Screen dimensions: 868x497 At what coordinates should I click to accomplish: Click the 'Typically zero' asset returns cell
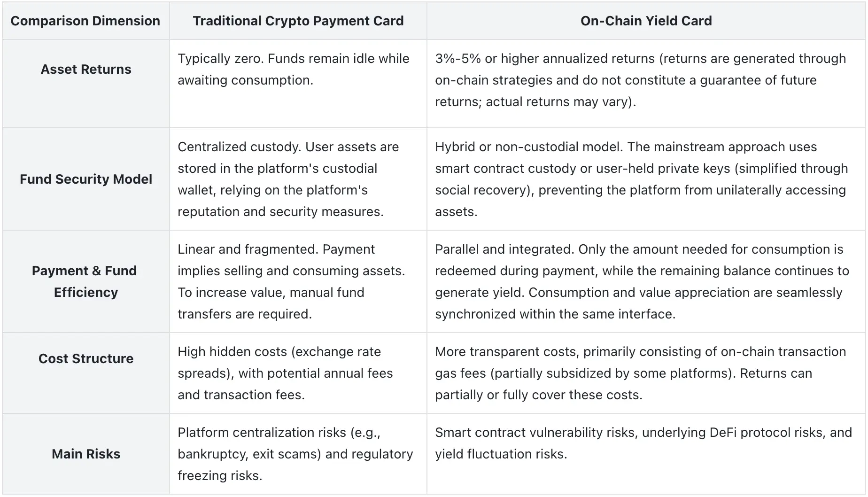(293, 70)
